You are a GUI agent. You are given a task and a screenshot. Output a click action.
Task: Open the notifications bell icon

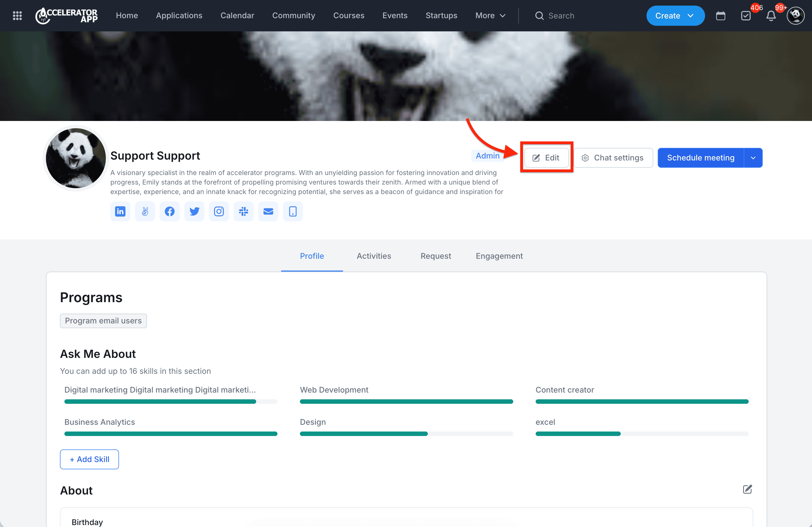point(771,16)
